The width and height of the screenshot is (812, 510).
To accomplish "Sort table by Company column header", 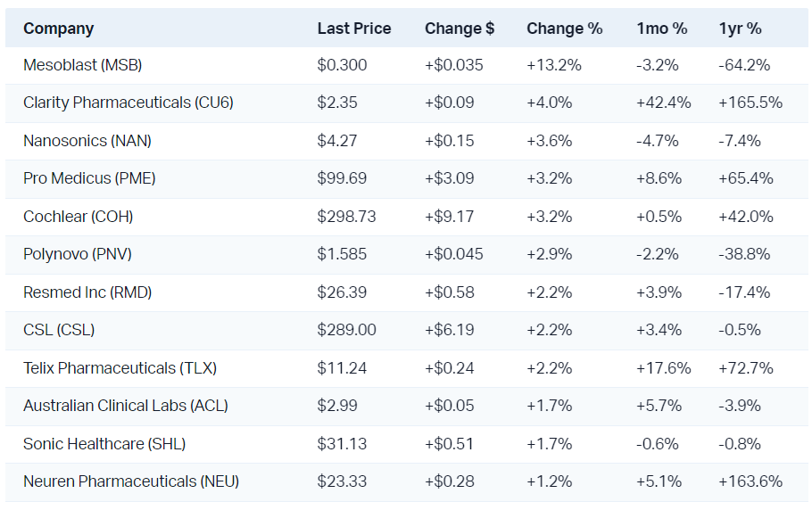I will click(58, 29).
